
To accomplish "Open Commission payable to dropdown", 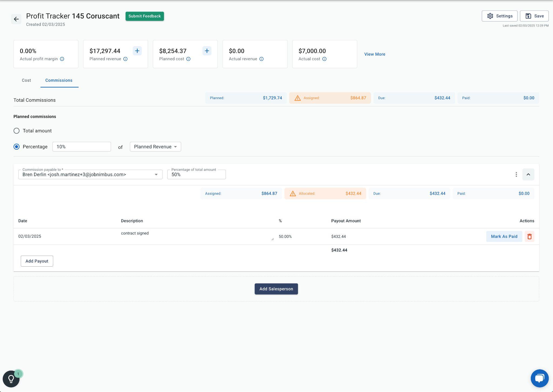I will click(x=90, y=175).
